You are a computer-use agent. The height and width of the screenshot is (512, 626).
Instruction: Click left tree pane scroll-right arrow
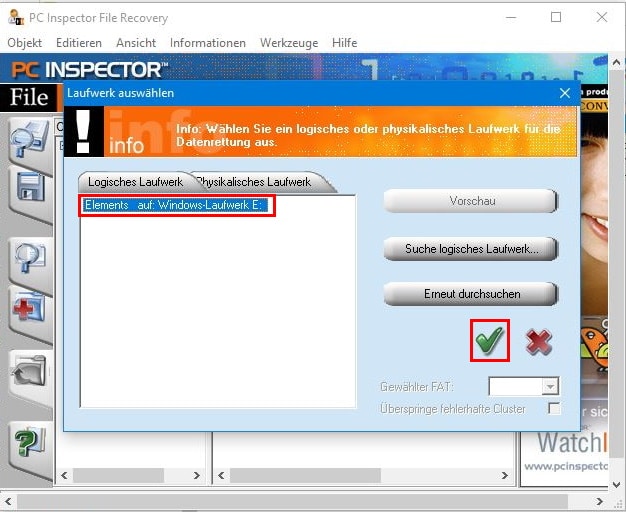(x=196, y=475)
